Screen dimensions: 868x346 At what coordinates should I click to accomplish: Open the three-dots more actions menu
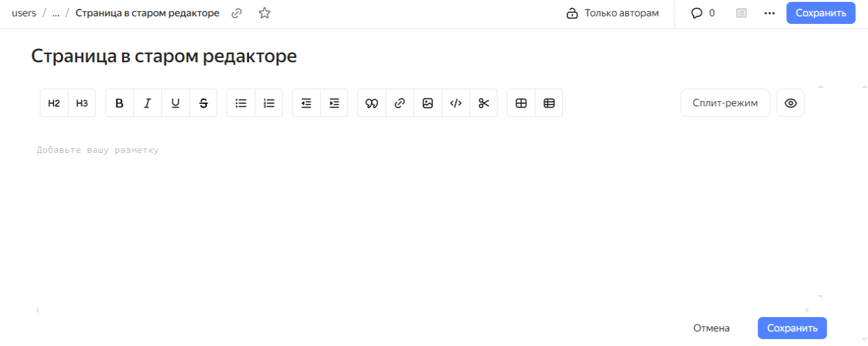pyautogui.click(x=769, y=13)
